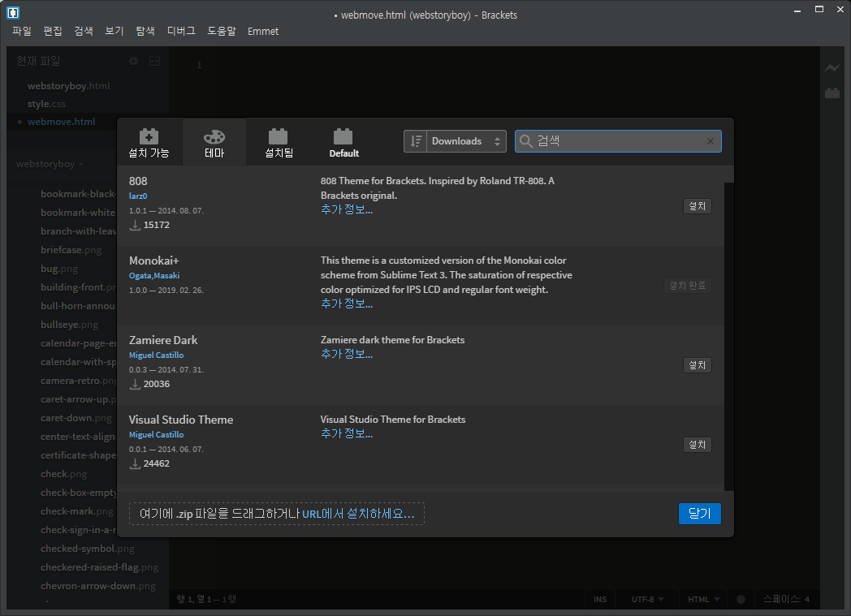
Task: Open bug.png in file tree
Action: [59, 269]
